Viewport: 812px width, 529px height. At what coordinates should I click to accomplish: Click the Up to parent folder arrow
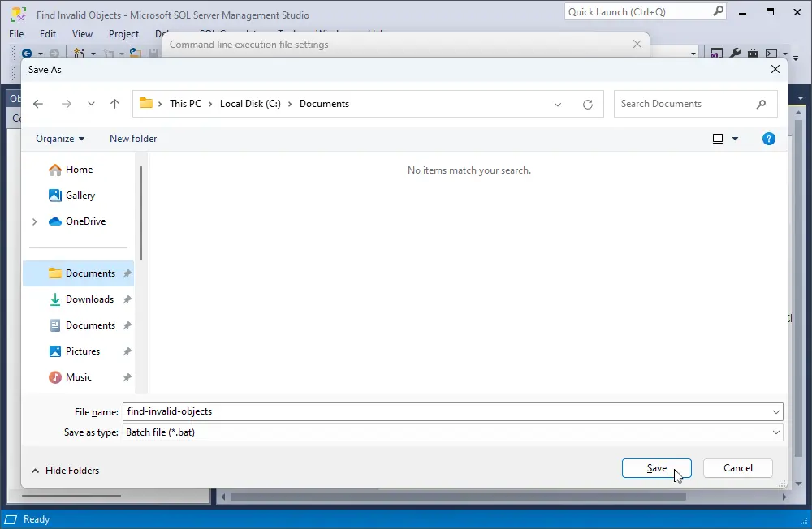[114, 104]
